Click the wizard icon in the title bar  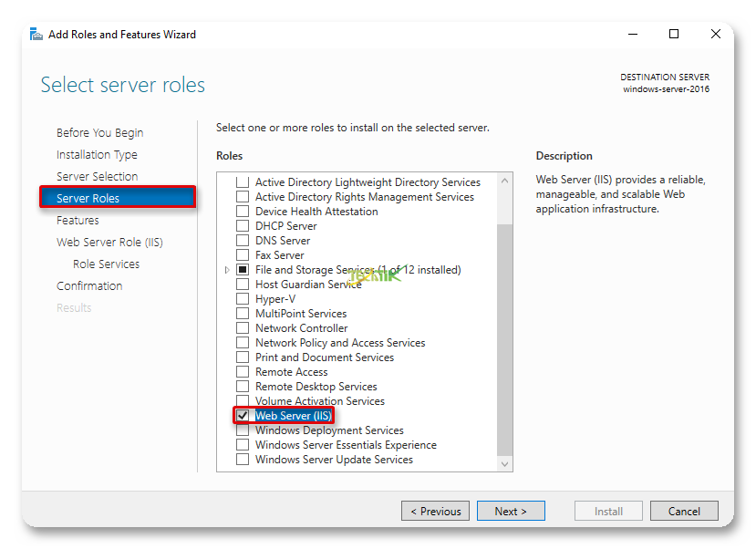36,35
